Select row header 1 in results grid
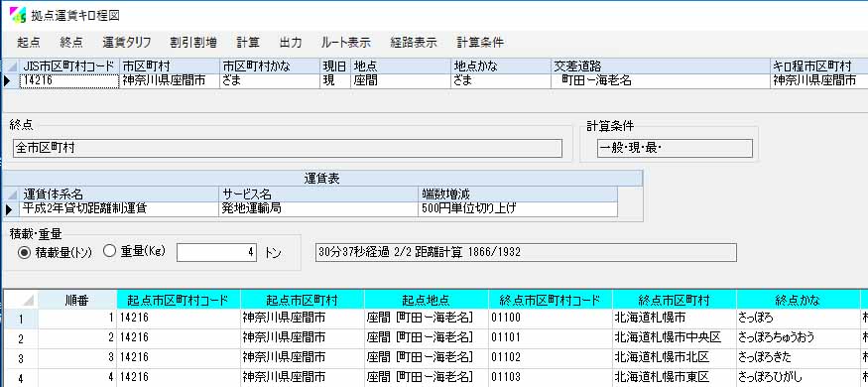Viewport: 868px width, 387px height. tap(21, 319)
